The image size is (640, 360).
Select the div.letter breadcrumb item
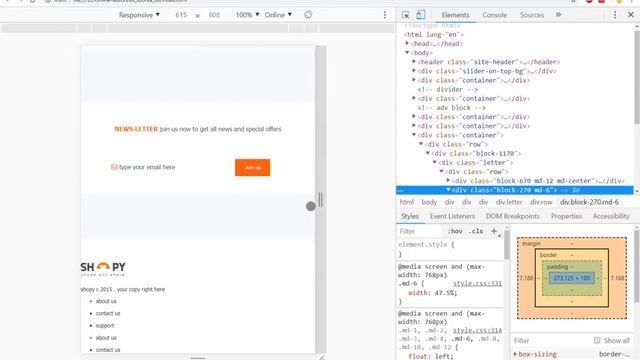pyautogui.click(x=509, y=202)
